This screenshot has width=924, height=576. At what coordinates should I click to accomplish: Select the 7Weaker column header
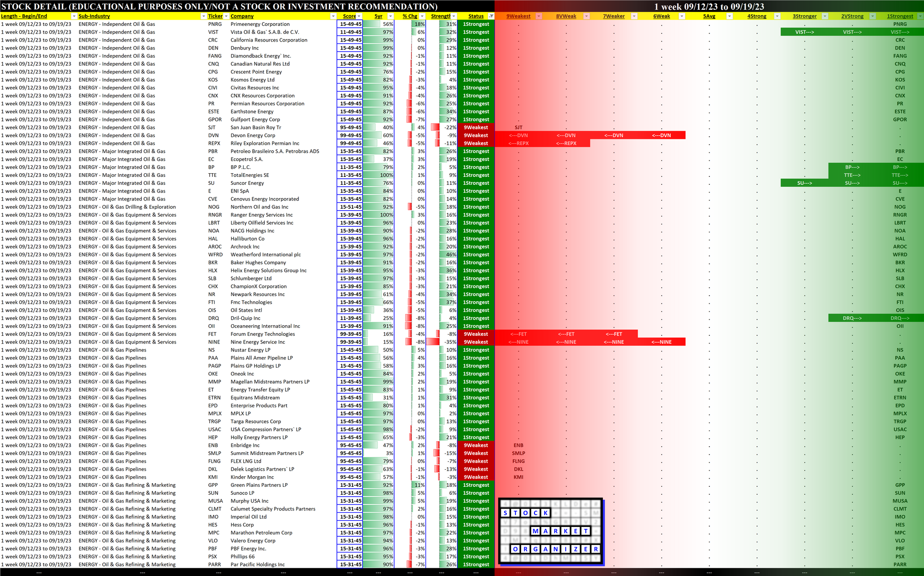click(614, 16)
